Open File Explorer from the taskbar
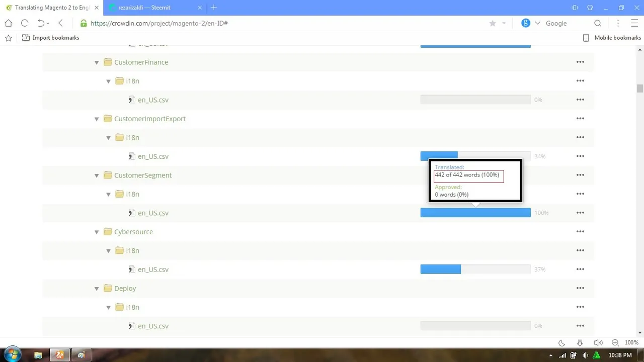The image size is (644, 362). point(38,355)
